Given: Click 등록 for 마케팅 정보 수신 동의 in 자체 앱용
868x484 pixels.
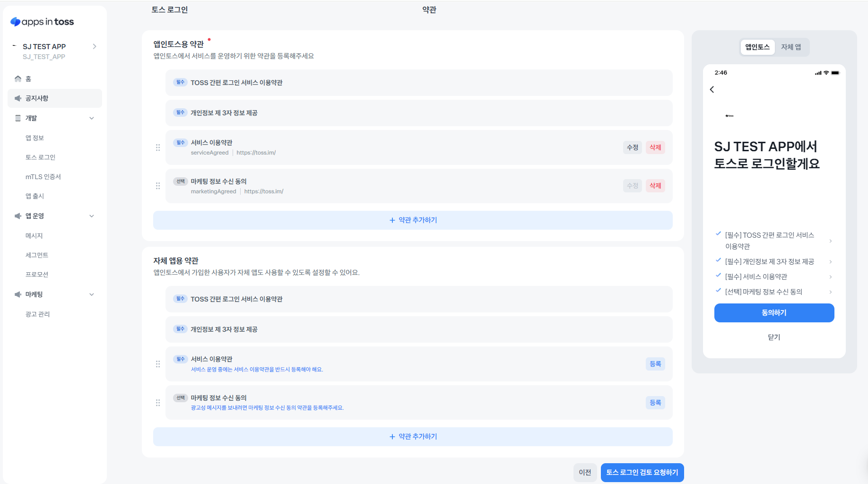Looking at the screenshot, I should (655, 403).
